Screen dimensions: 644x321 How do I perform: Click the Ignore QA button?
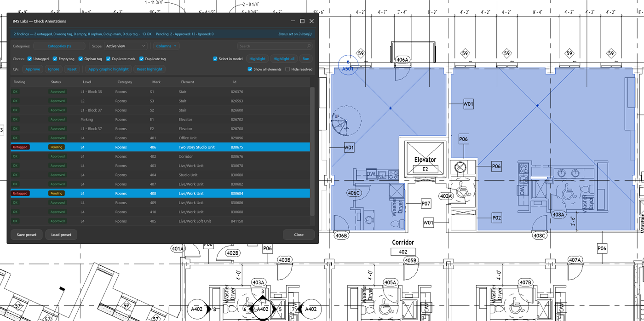(x=54, y=69)
